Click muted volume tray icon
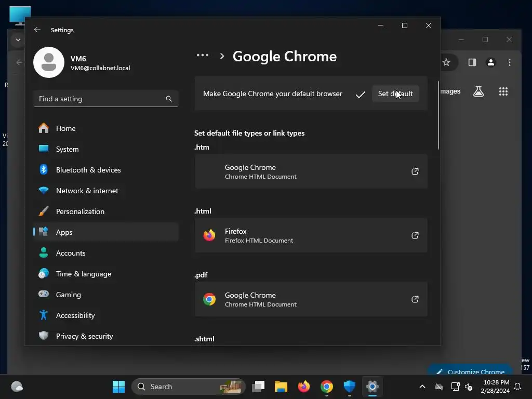This screenshot has width=532, height=399. [469, 387]
